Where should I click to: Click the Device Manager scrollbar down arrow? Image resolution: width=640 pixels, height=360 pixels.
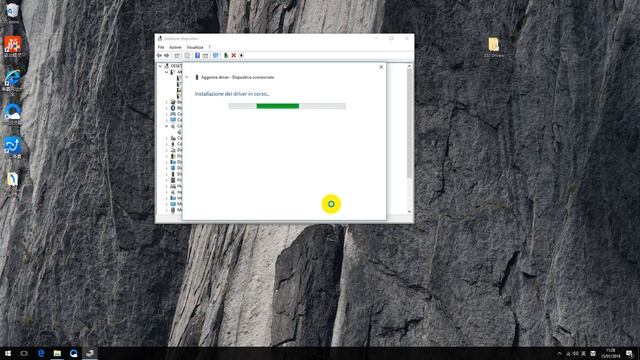(409, 212)
